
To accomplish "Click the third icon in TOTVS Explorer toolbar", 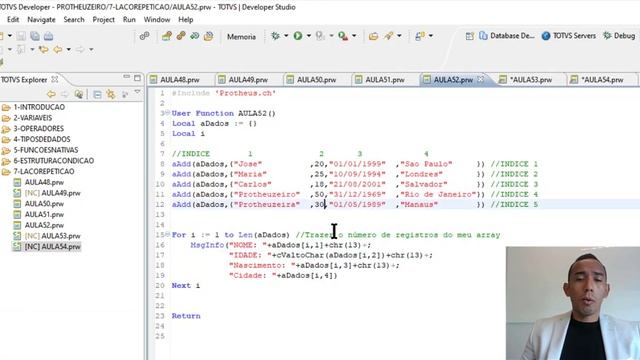I will pyautogui.click(x=79, y=94).
